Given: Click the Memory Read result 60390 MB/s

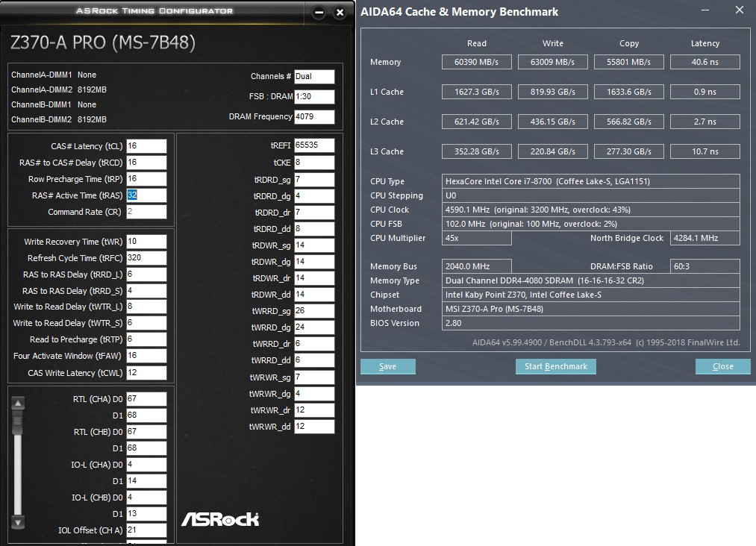Looking at the screenshot, I should 476,62.
